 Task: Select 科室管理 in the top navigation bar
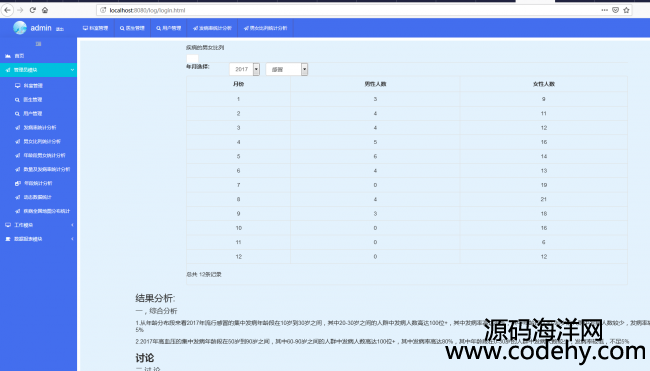click(95, 28)
